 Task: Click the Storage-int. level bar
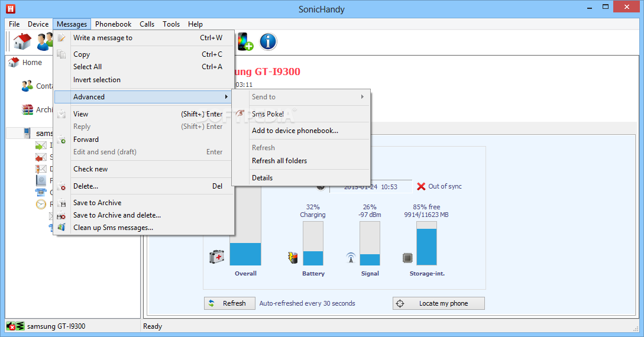tap(426, 244)
